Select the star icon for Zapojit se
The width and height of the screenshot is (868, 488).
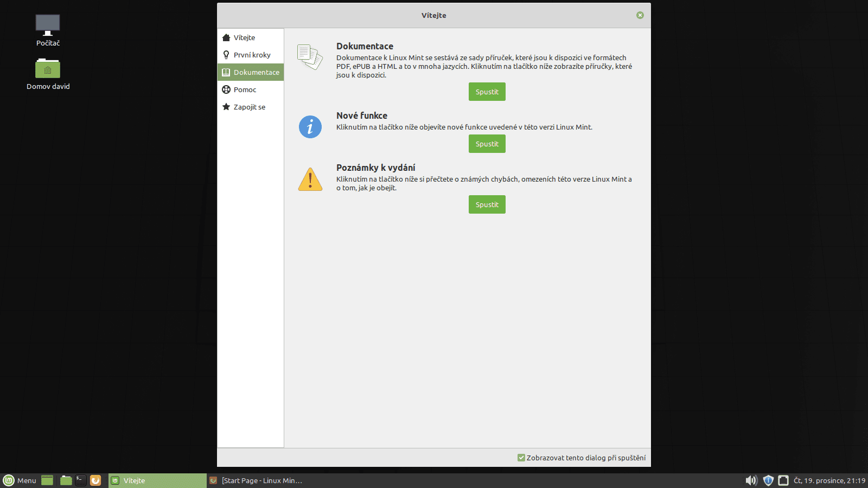pos(226,107)
